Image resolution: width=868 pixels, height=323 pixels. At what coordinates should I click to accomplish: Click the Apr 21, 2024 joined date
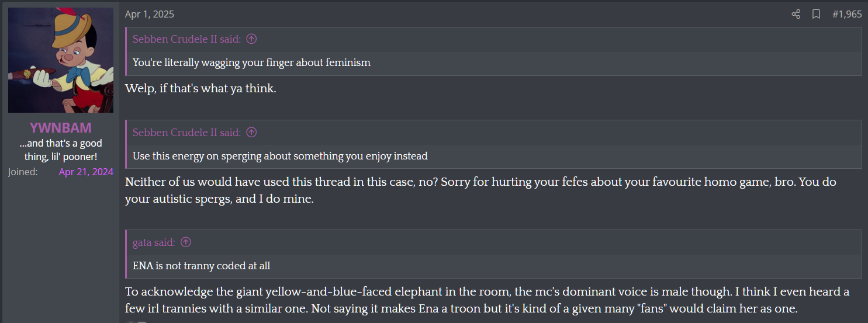pos(86,172)
